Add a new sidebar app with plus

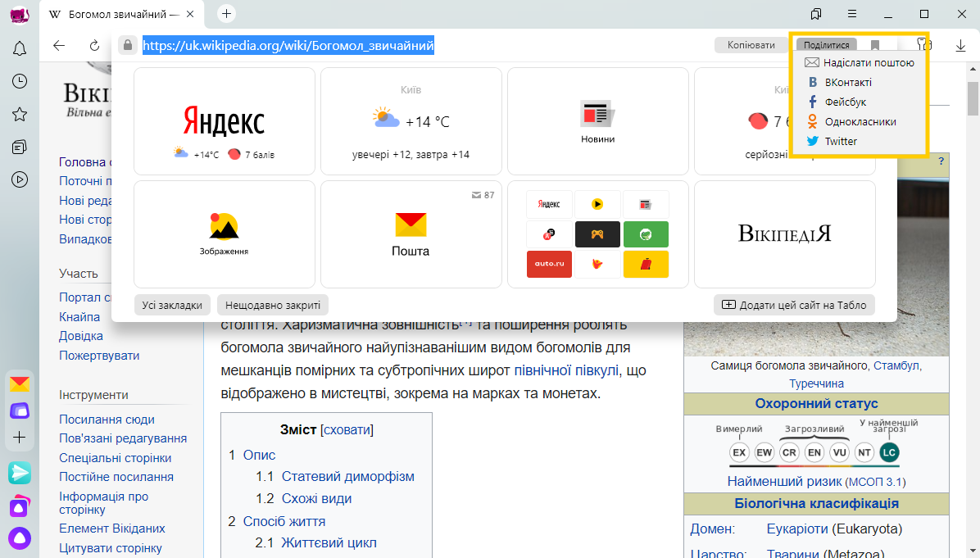tap(20, 438)
